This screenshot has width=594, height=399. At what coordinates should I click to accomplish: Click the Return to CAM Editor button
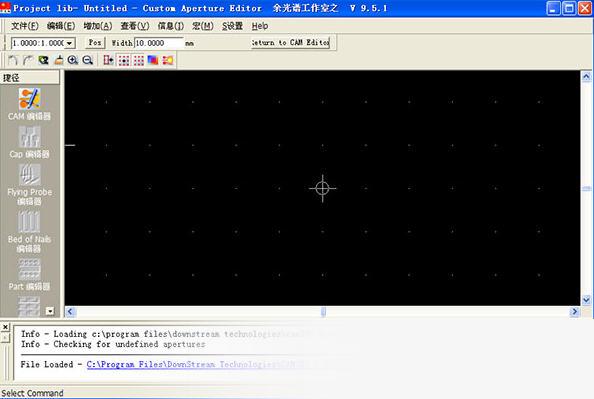tap(291, 43)
